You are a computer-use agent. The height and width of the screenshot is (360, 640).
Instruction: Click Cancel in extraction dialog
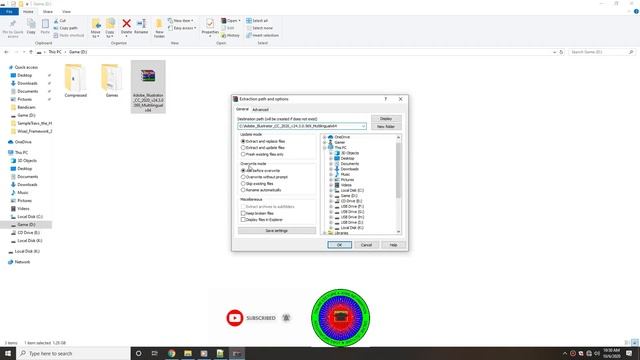[366, 245]
